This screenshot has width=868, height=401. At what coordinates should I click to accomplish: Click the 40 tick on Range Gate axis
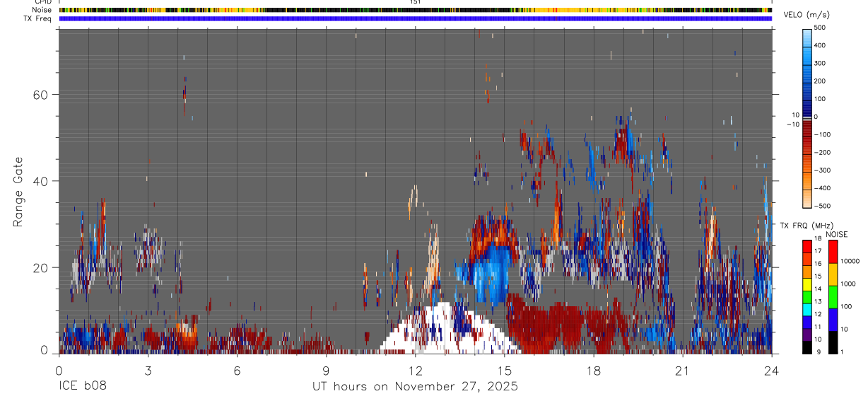(39, 181)
